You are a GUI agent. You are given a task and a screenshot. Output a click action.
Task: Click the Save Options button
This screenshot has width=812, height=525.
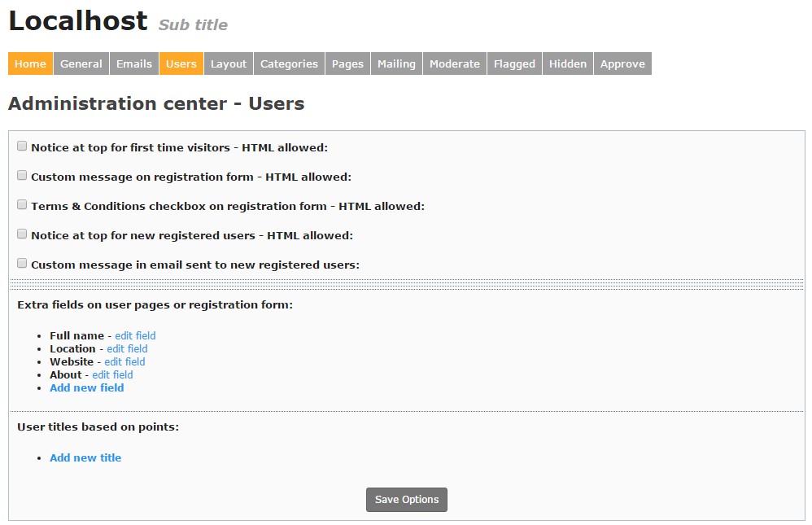[x=407, y=500]
